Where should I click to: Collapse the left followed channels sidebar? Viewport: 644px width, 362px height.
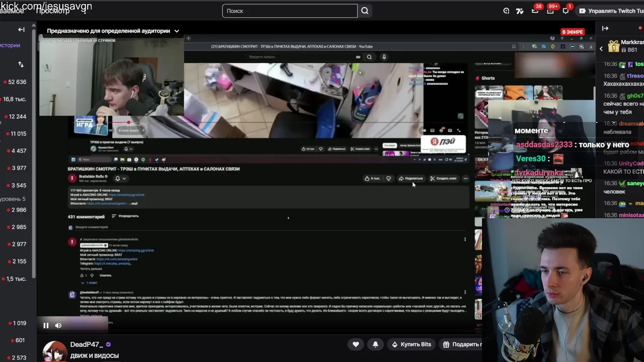21,30
